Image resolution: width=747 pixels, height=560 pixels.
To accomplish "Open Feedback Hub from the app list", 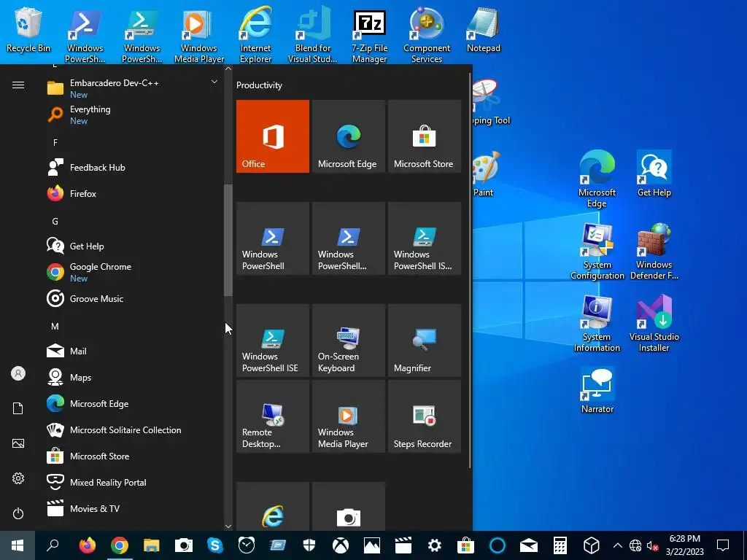I will [133, 168].
